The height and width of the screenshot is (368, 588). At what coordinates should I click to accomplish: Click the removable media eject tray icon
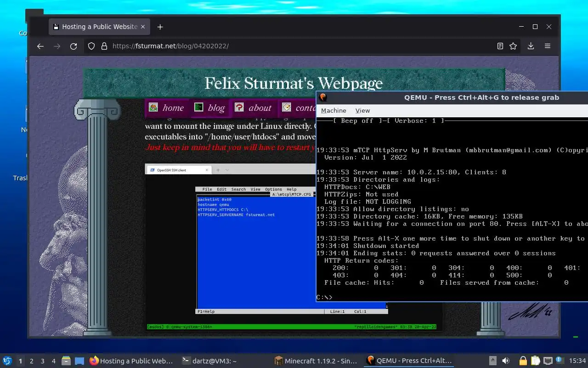click(492, 361)
